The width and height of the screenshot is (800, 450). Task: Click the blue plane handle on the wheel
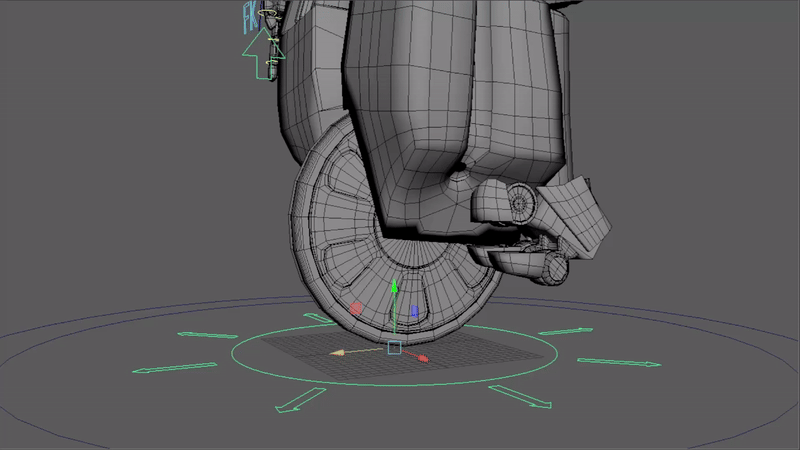point(414,312)
